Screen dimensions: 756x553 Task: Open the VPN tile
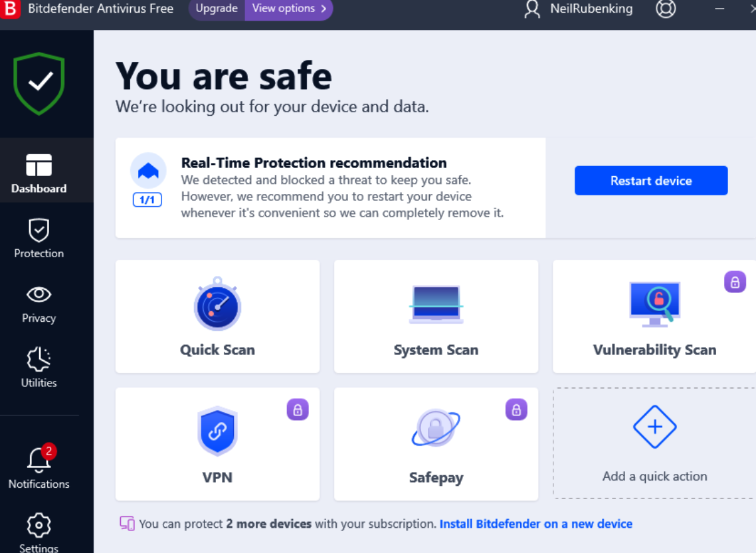click(x=217, y=444)
